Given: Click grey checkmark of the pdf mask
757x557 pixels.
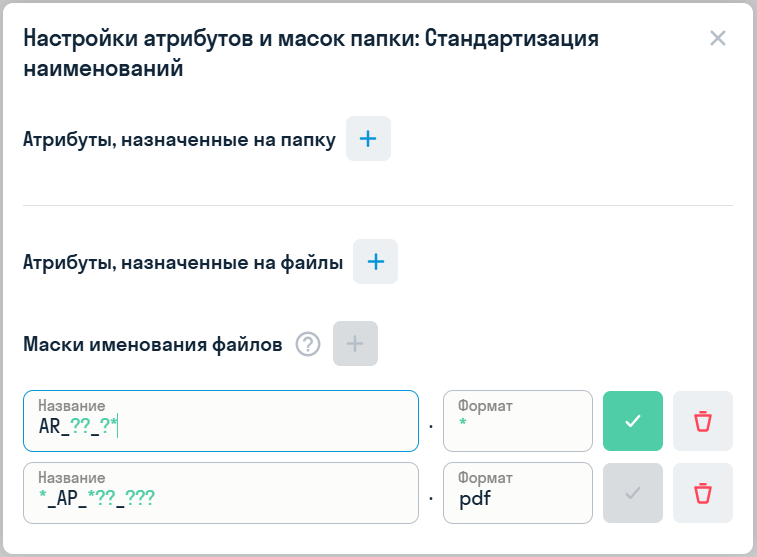Looking at the screenshot, I should 632,493.
